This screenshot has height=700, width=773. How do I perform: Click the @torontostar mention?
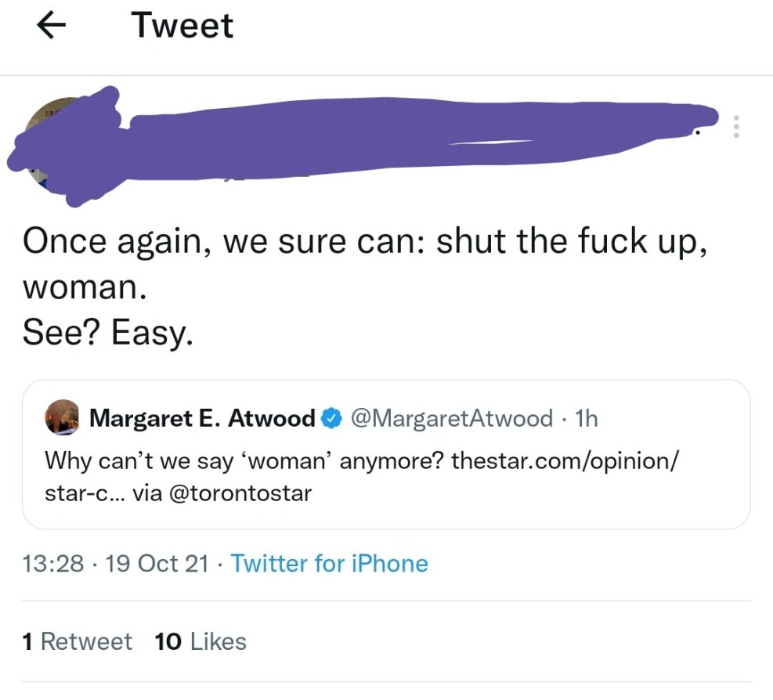242,494
